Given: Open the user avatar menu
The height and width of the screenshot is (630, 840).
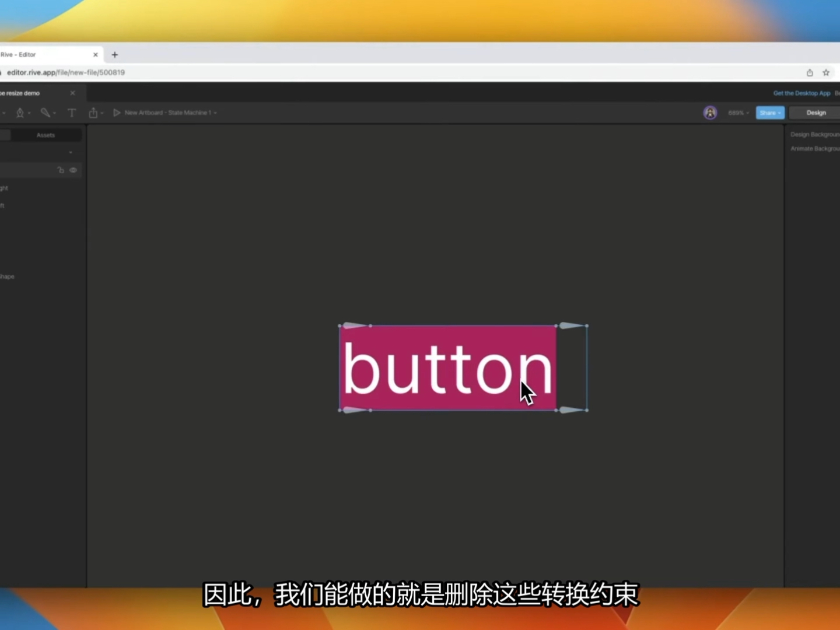Looking at the screenshot, I should click(x=710, y=113).
